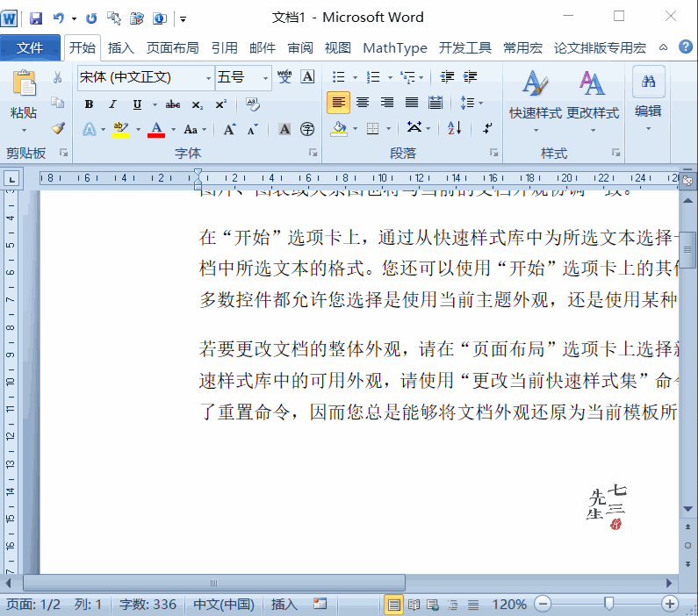Screen dimensions: 698x616
Task: Click the 快速样式 button
Action: point(536,102)
